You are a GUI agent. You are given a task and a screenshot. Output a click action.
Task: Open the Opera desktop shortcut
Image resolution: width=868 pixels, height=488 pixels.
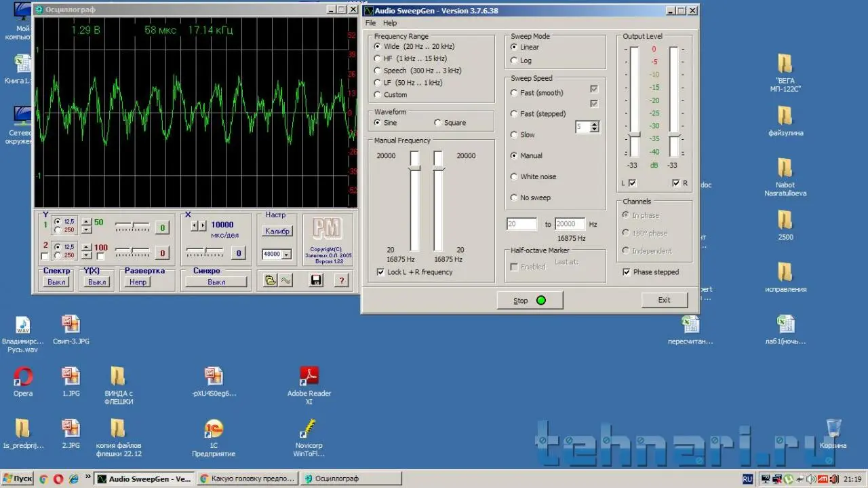point(23,377)
